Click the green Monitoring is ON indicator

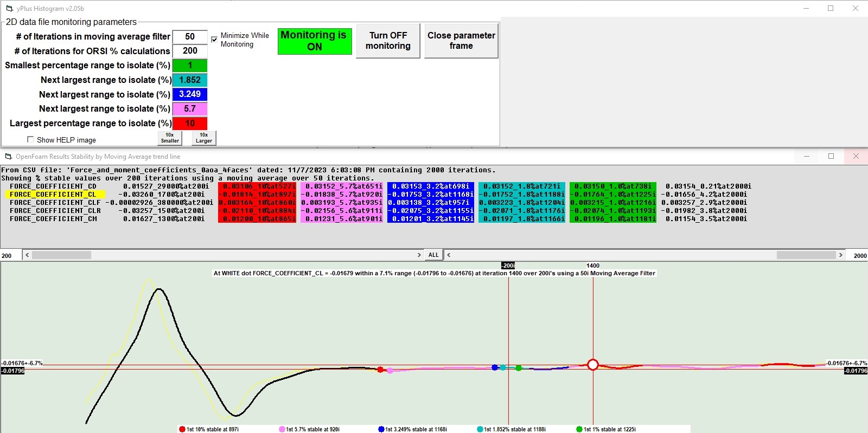(x=315, y=41)
